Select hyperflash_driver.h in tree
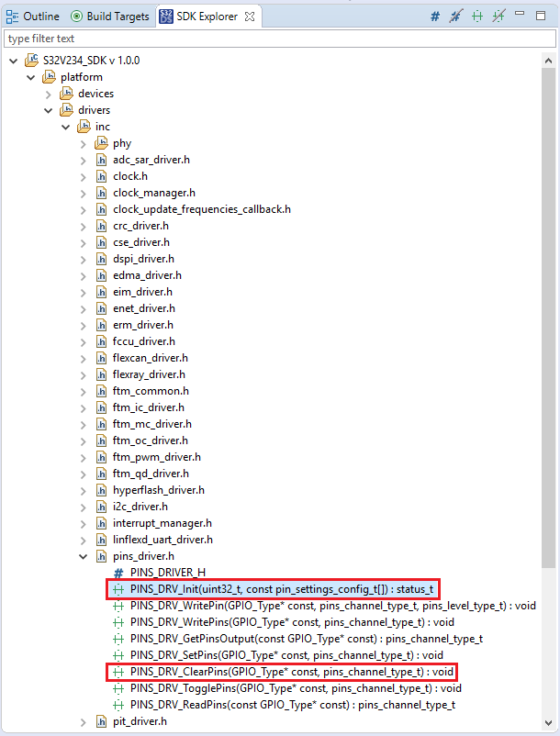The image size is (560, 736). point(159,490)
